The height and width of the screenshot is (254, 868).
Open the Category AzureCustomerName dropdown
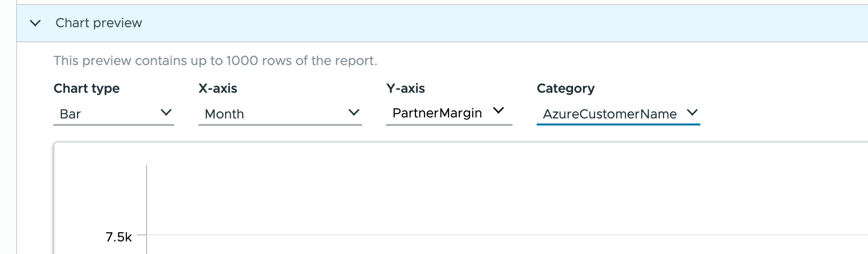tap(609, 114)
